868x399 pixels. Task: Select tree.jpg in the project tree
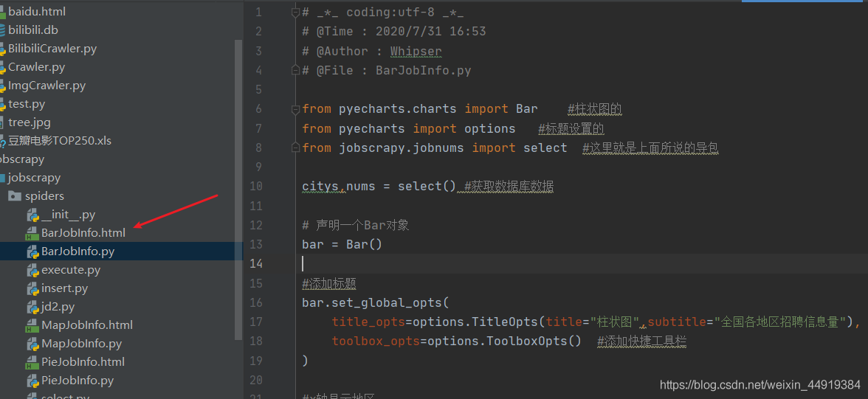coord(30,122)
